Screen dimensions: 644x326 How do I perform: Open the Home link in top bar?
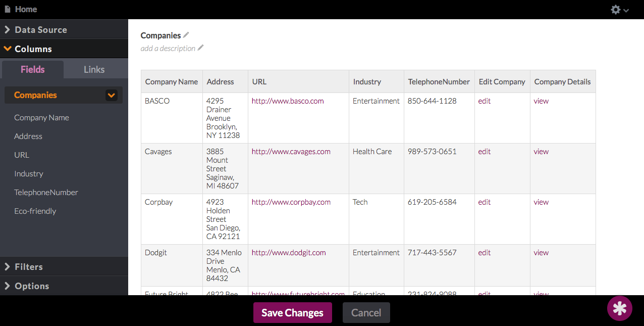[x=26, y=9]
